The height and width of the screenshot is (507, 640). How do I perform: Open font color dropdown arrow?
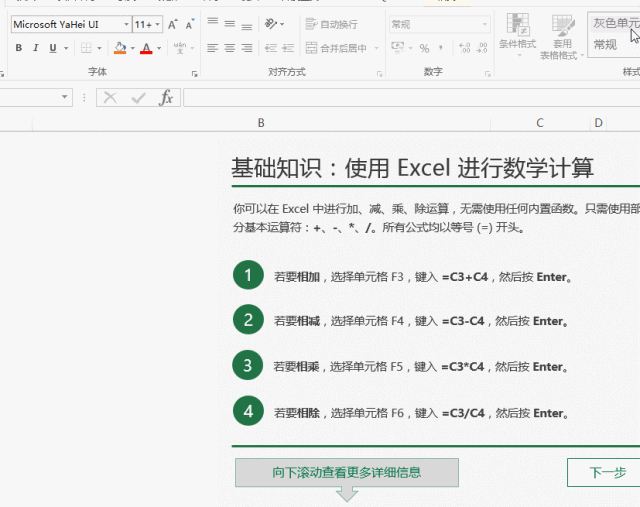pyautogui.click(x=159, y=48)
